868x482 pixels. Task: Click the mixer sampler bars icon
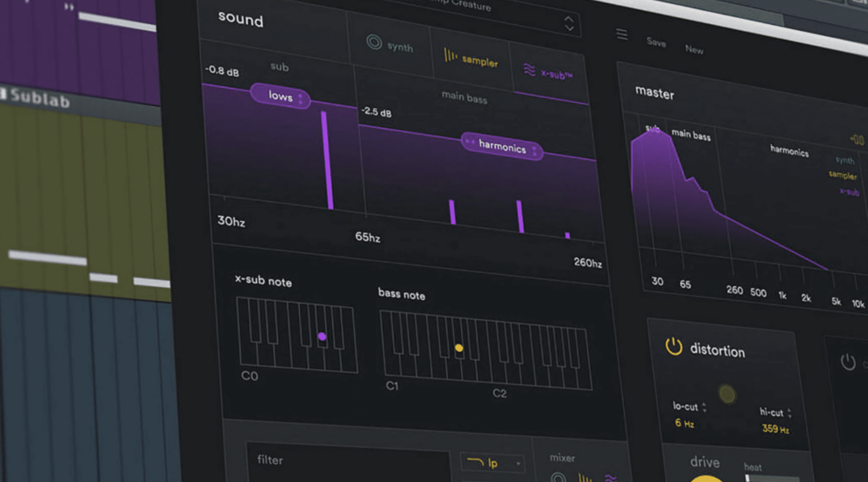pos(585,478)
